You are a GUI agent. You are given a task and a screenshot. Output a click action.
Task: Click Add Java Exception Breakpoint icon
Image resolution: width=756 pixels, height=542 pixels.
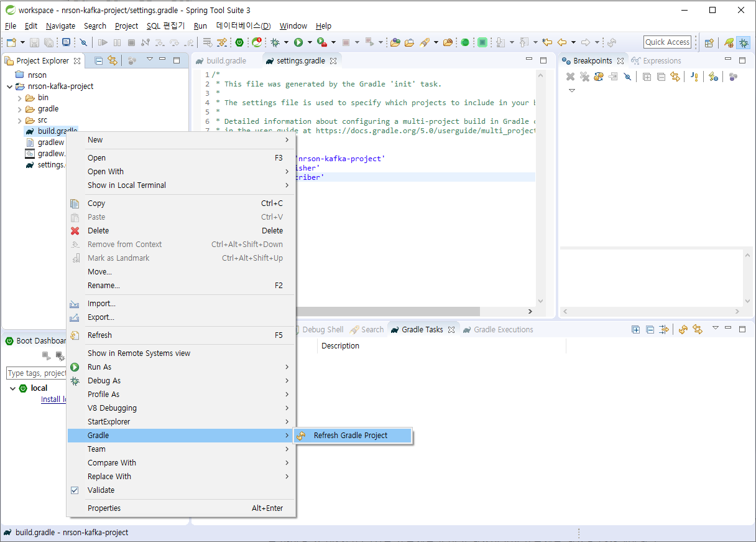694,77
